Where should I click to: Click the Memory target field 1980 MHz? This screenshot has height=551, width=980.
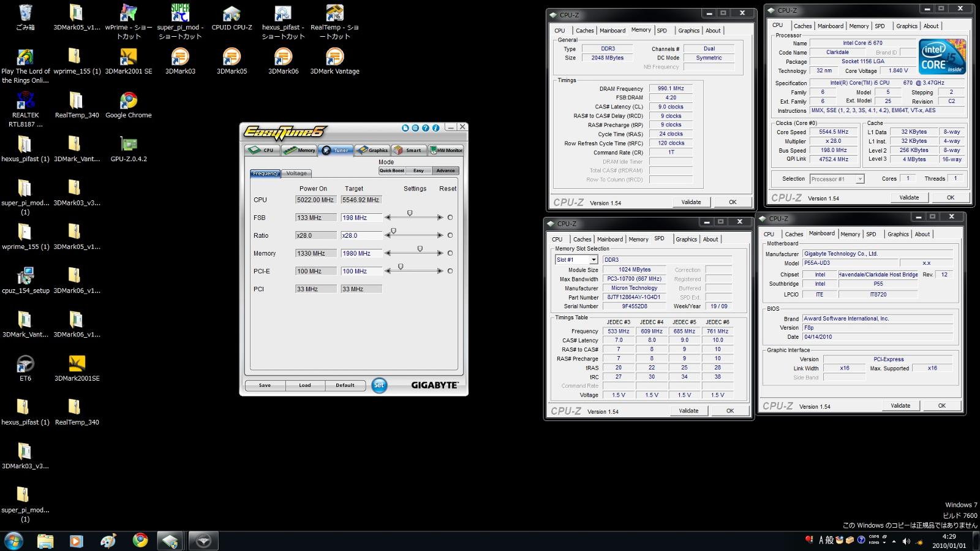(x=361, y=253)
